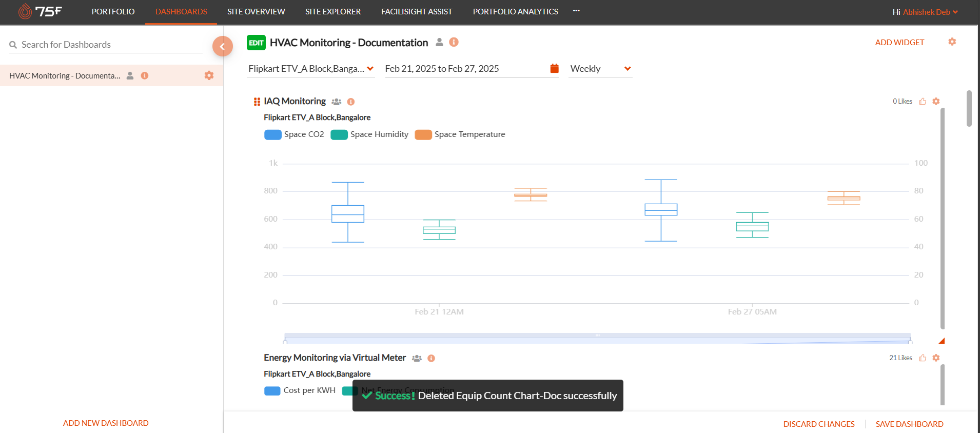
Task: Click info icon in HVAC Monitoring sidebar row
Action: pos(145,75)
